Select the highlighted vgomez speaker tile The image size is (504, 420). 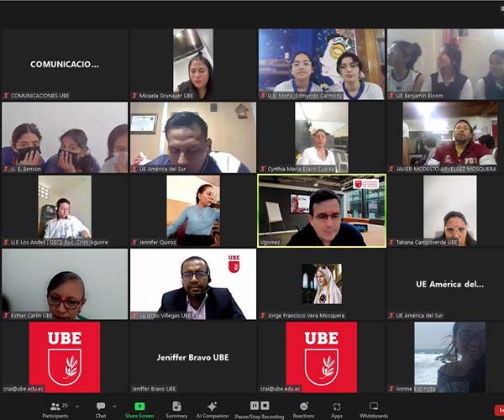pos(322,211)
